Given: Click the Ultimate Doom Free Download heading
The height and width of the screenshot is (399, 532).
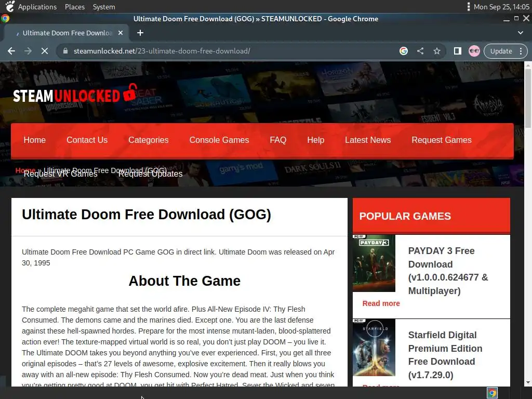Looking at the screenshot, I should point(146,215).
